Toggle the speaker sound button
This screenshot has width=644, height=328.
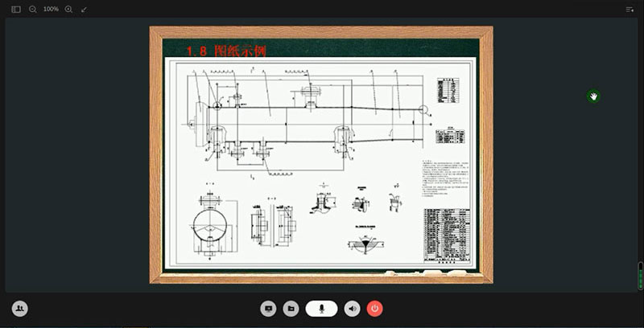[352, 308]
